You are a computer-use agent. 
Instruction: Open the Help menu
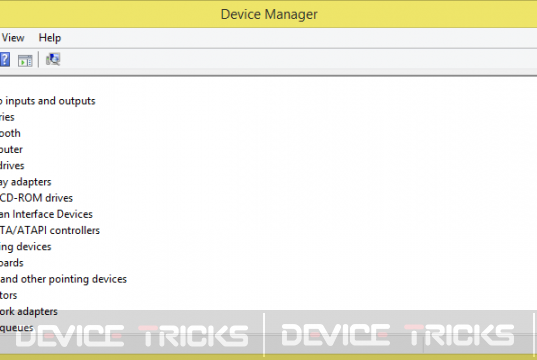click(50, 38)
